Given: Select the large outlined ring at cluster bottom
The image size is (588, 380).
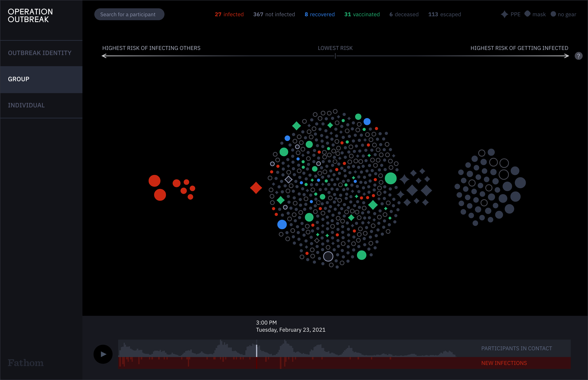Looking at the screenshot, I should point(328,256).
